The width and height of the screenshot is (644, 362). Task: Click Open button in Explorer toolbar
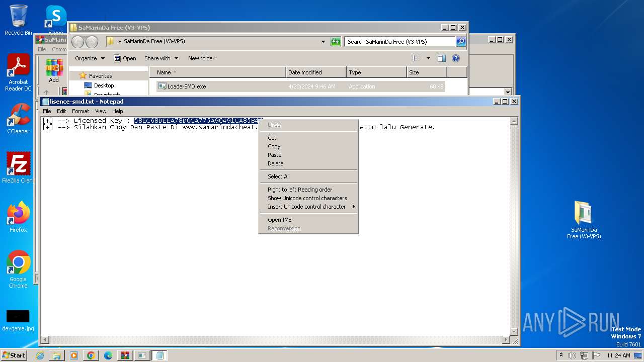(x=125, y=58)
